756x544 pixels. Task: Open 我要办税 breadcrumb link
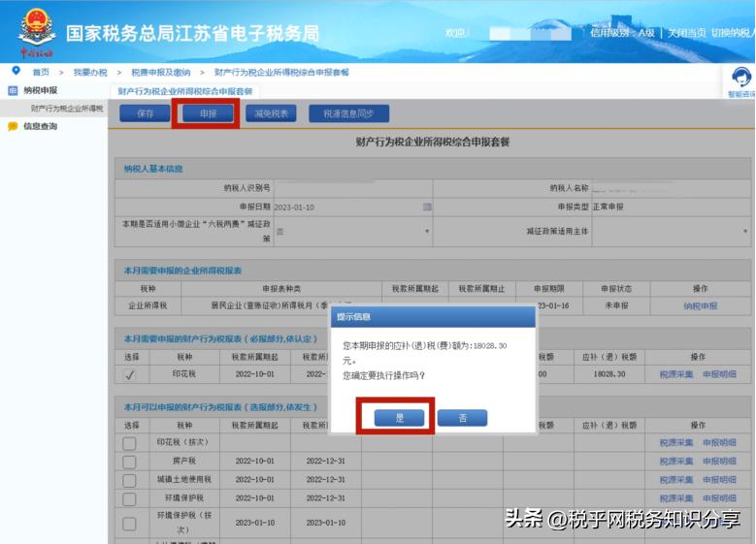pyautogui.click(x=90, y=73)
